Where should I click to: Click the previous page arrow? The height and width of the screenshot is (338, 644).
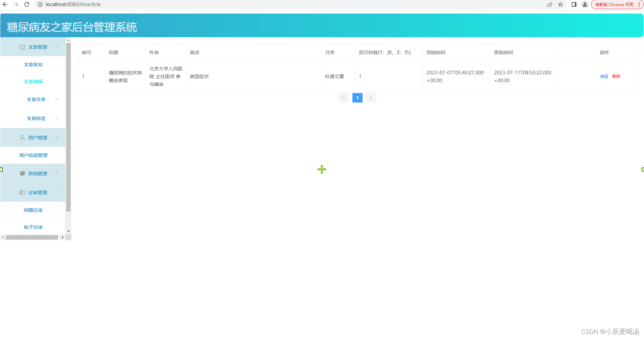pos(344,98)
